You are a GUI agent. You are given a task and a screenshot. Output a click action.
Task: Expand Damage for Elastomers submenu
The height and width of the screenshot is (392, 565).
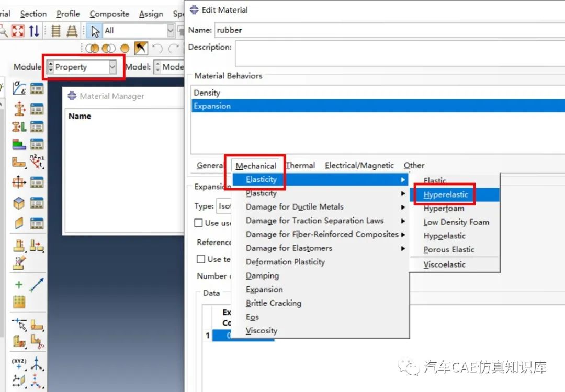320,248
